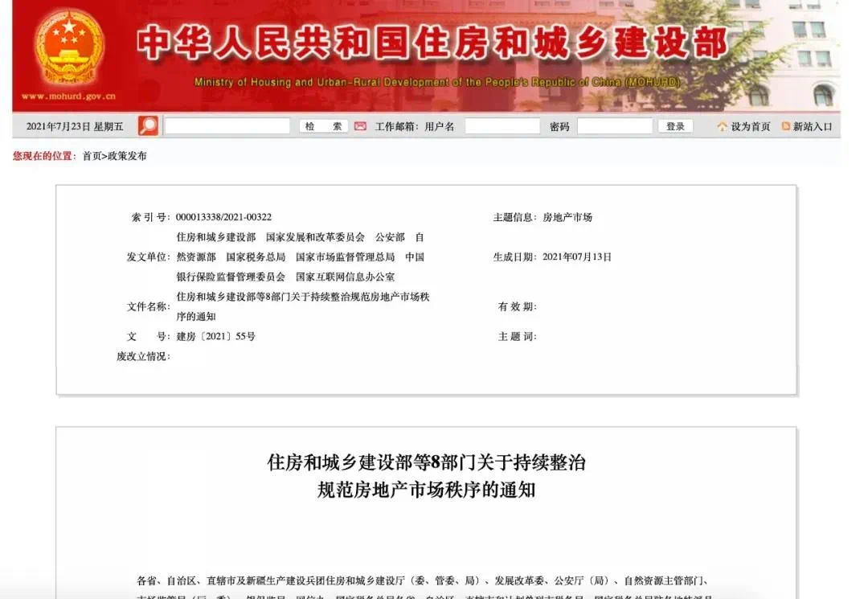
Task: Click the 密码 password input field
Action: pos(614,126)
